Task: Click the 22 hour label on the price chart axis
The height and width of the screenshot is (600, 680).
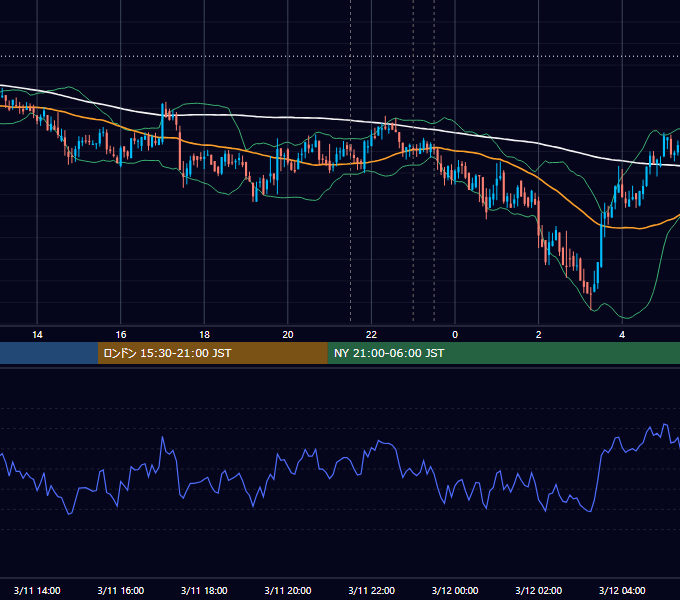Action: pyautogui.click(x=371, y=335)
